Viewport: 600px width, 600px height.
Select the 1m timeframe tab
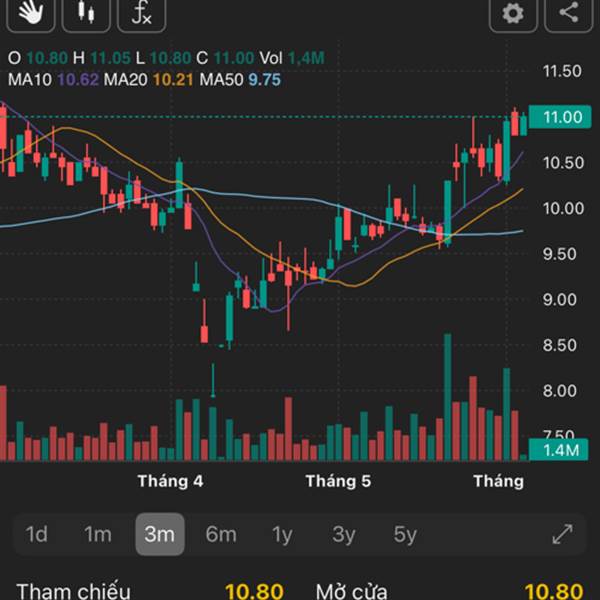[x=98, y=534]
